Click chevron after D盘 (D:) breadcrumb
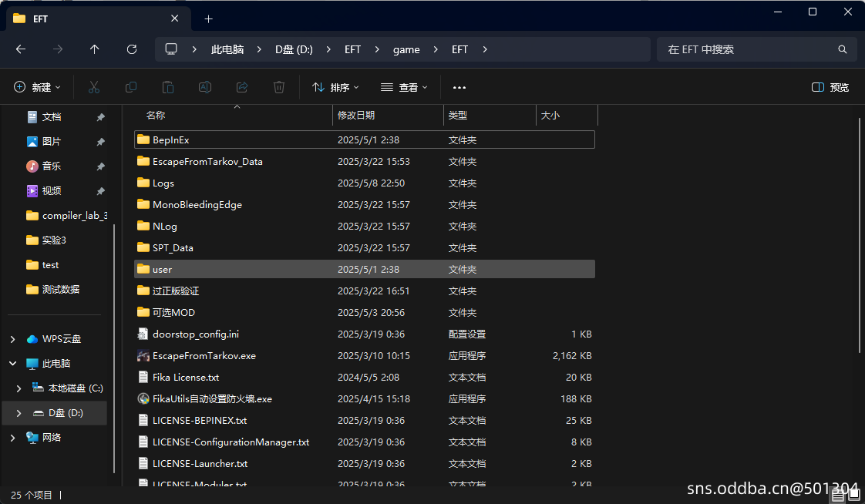This screenshot has height=504, width=865. tap(328, 49)
